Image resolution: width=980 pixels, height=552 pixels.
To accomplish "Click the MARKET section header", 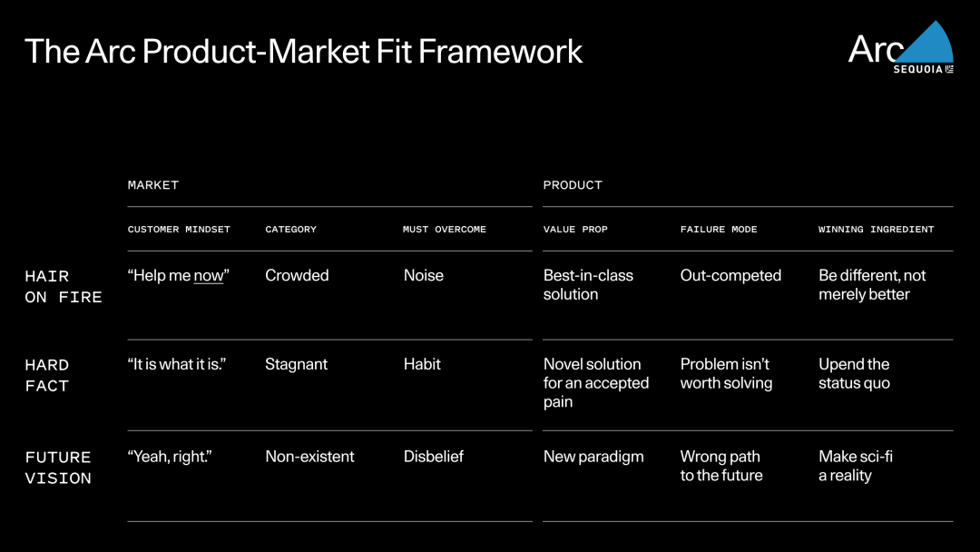I will point(153,185).
